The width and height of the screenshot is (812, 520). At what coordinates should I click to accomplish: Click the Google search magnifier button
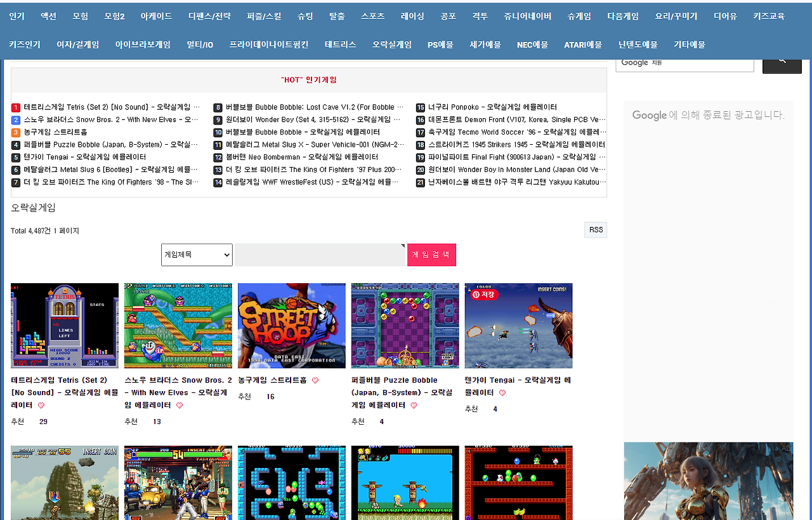tap(782, 63)
